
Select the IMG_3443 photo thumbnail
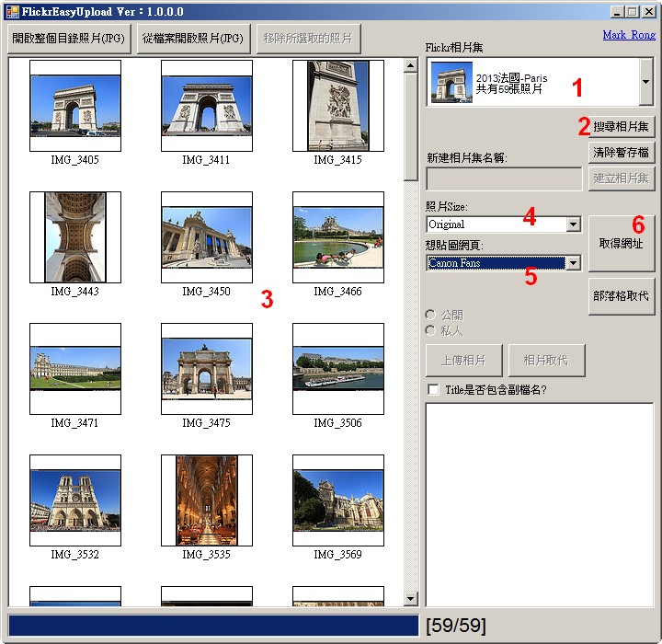pyautogui.click(x=75, y=237)
